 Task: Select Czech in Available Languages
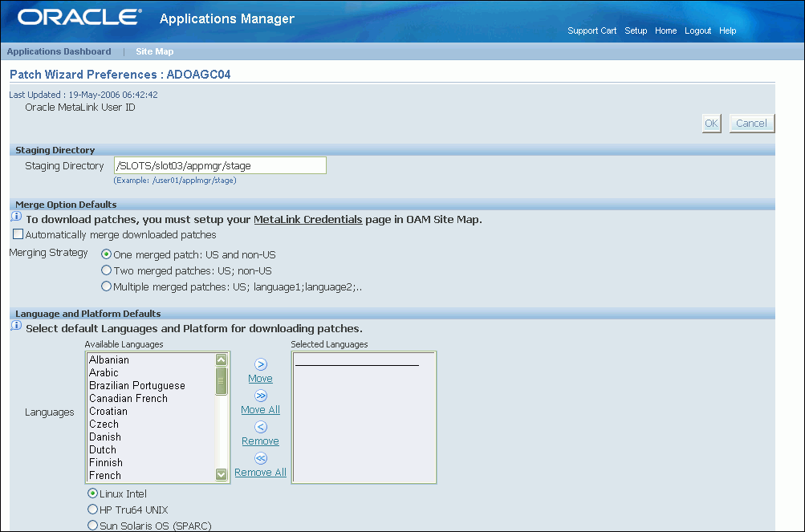coord(151,424)
